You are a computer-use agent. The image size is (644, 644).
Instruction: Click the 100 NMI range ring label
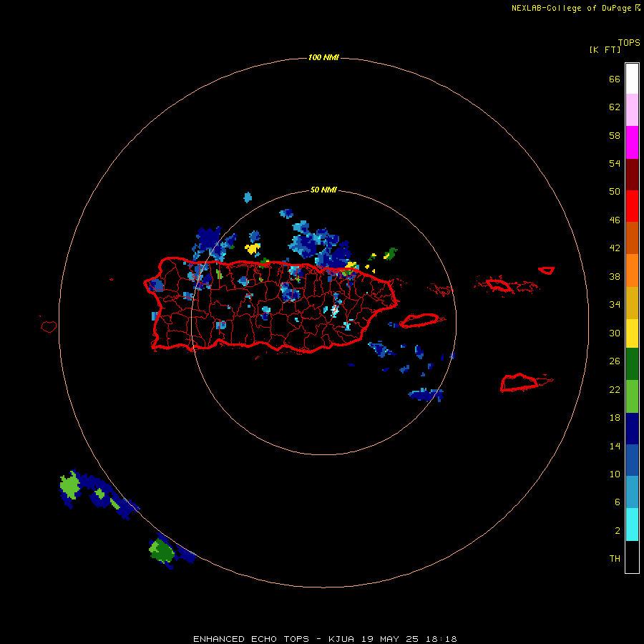click(323, 57)
